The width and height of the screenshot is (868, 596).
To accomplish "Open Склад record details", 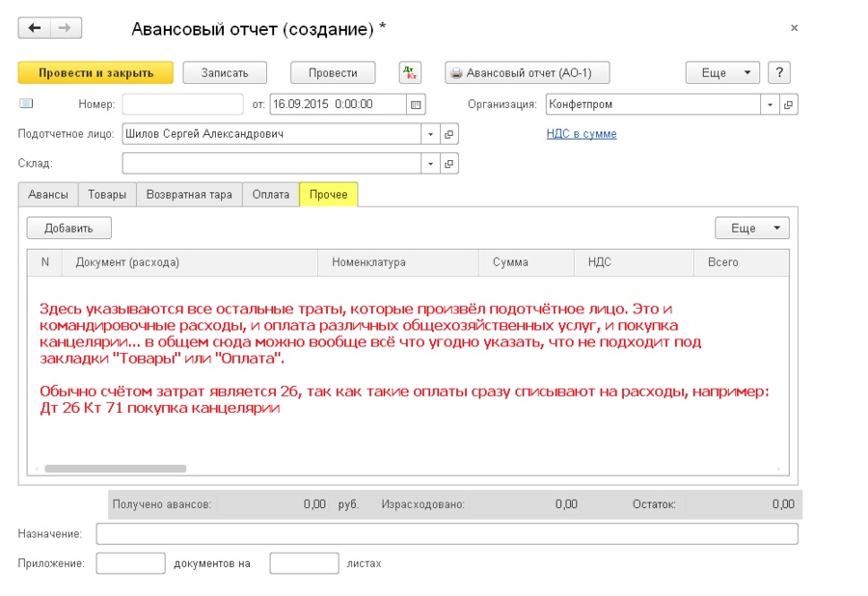I will [448, 164].
